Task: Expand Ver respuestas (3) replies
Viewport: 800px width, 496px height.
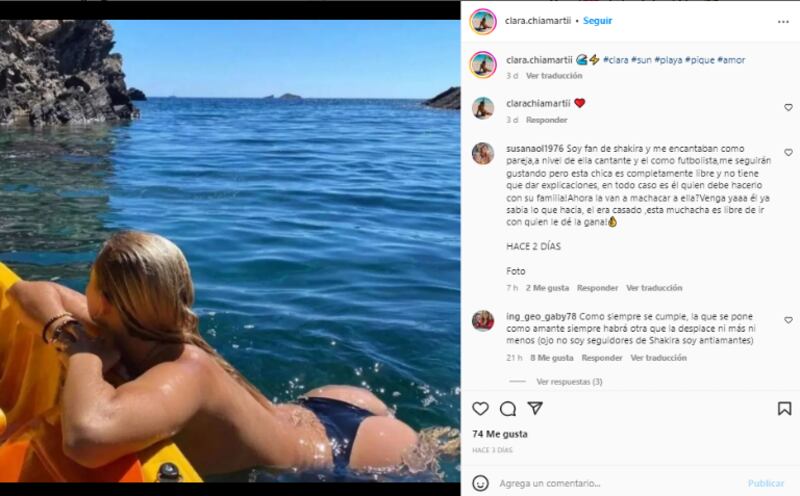Action: pos(569,381)
